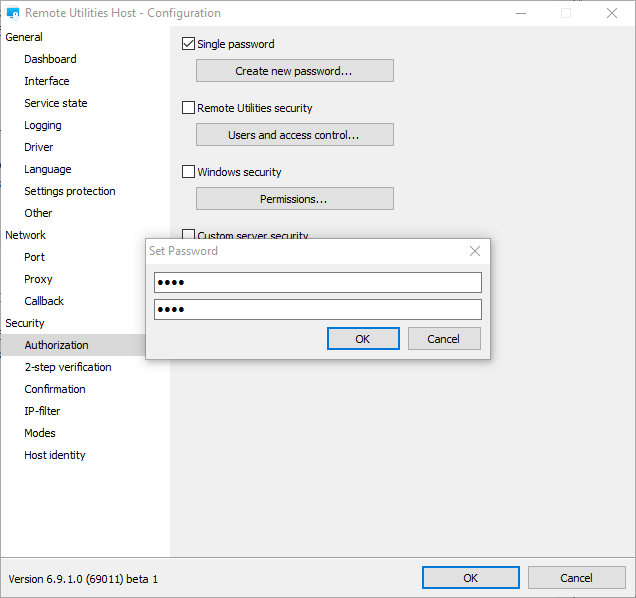Open 2-step verification settings
636x598 pixels.
click(68, 367)
